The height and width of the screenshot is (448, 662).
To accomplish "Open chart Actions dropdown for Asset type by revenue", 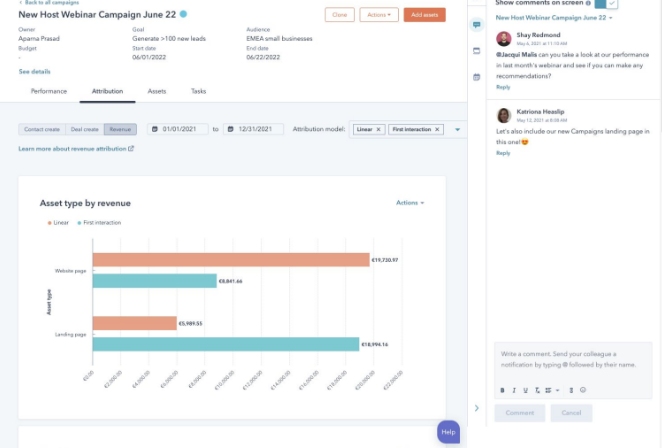I will tap(410, 203).
